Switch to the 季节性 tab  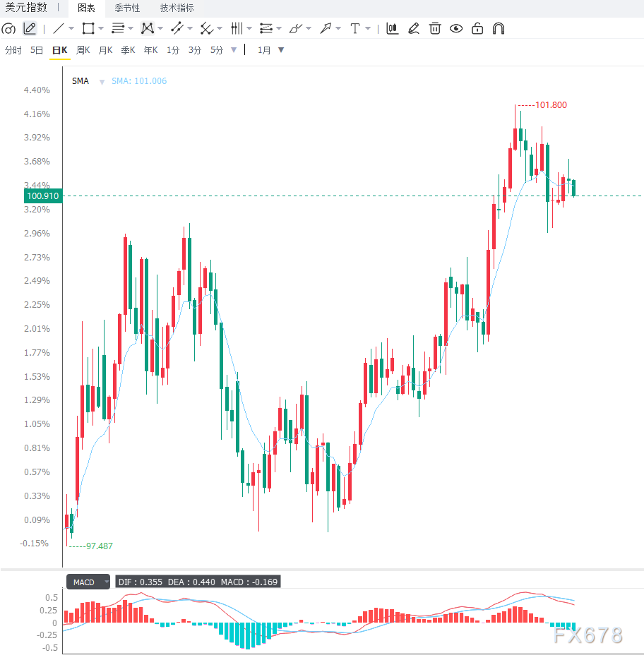[127, 8]
